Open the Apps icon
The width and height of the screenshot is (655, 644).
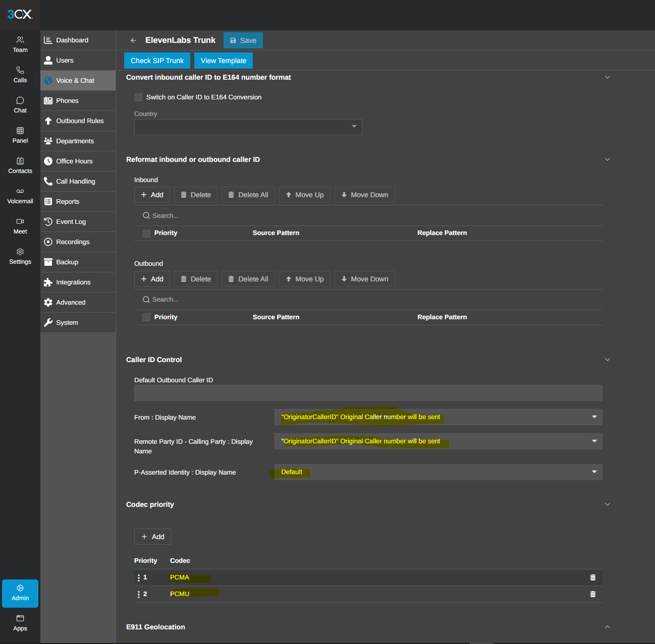pyautogui.click(x=20, y=618)
